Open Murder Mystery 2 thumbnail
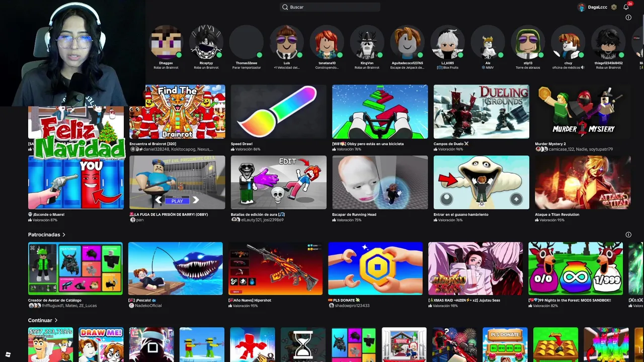 click(583, 112)
